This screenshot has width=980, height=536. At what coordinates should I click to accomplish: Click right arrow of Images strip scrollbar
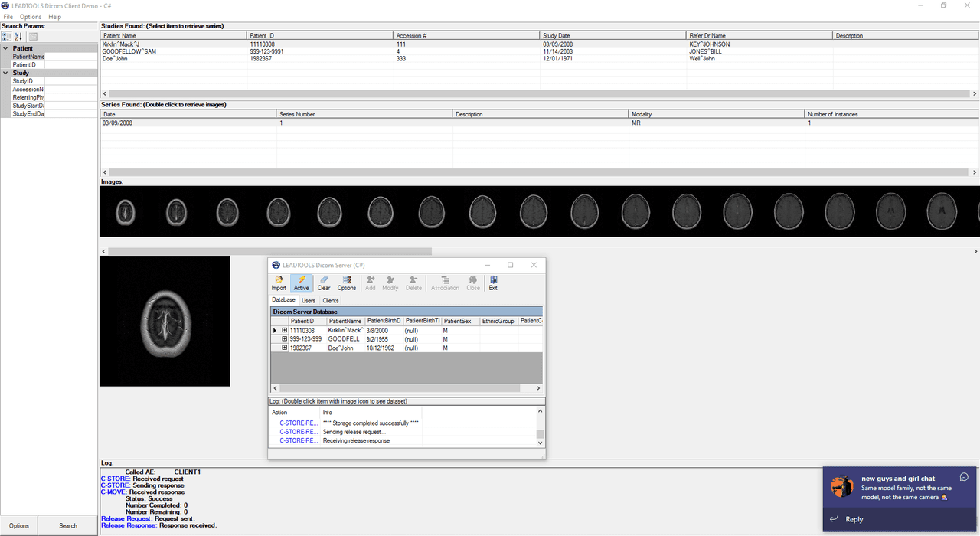(975, 251)
